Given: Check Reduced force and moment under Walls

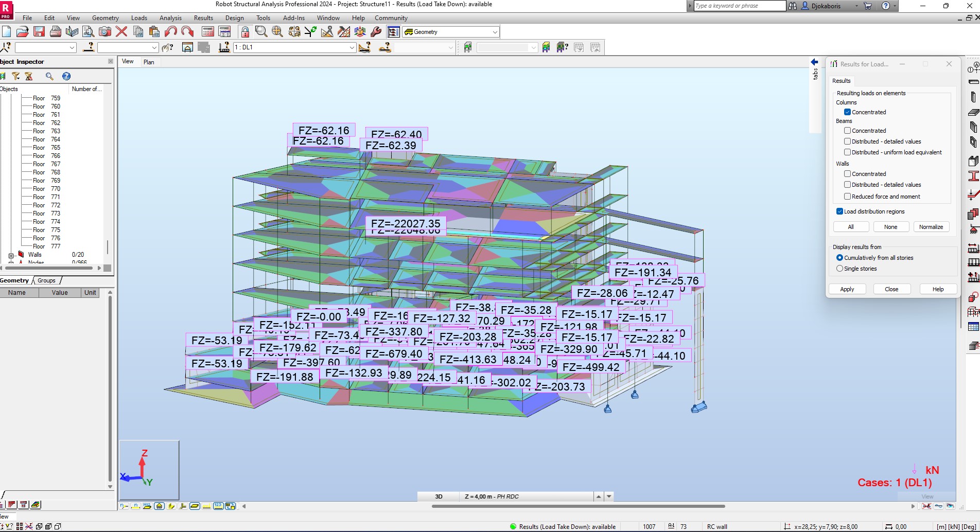Looking at the screenshot, I should click(847, 197).
